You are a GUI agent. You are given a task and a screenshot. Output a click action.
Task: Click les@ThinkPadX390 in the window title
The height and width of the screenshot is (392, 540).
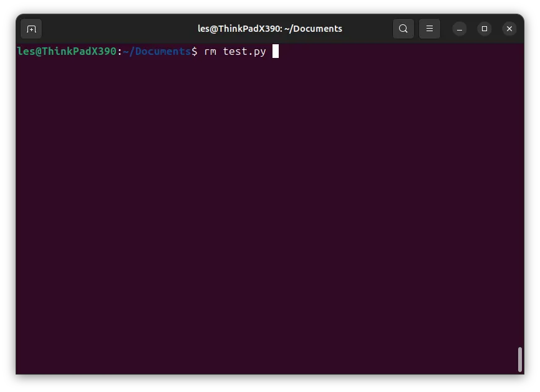239,29
